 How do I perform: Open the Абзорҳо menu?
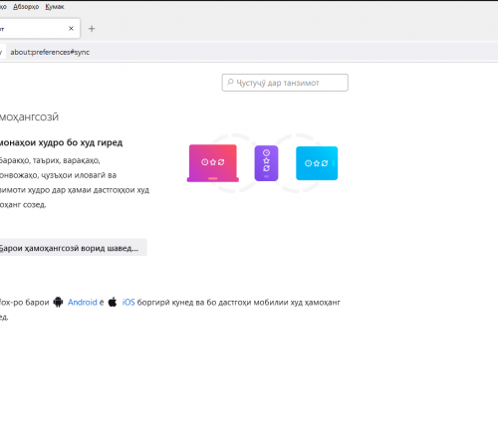click(x=26, y=7)
